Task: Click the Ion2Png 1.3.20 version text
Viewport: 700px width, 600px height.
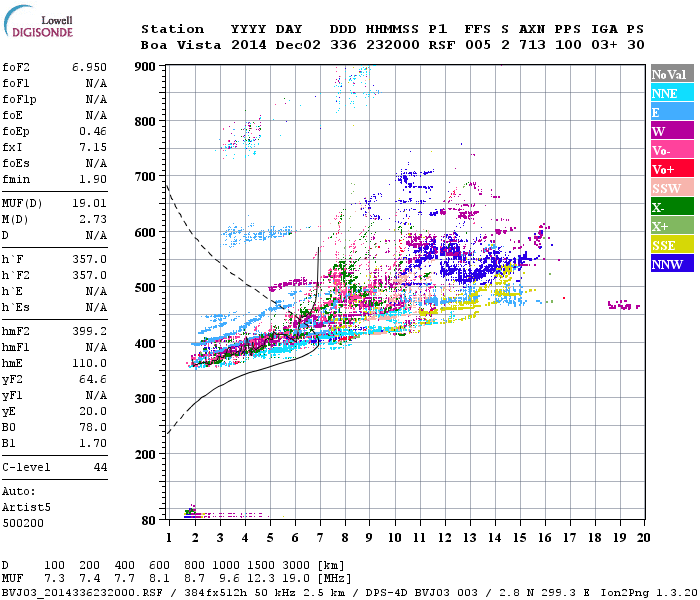Action: pyautogui.click(x=649, y=593)
